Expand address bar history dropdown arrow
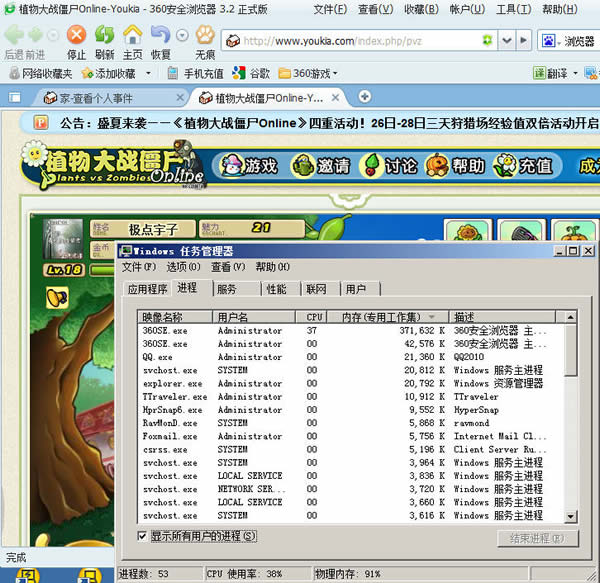This screenshot has width=600, height=583. tap(507, 40)
